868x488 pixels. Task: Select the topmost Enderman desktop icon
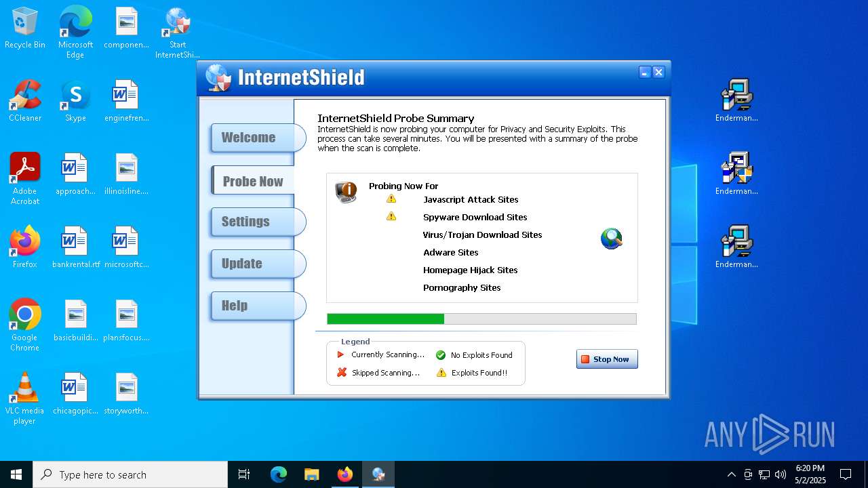[736, 100]
